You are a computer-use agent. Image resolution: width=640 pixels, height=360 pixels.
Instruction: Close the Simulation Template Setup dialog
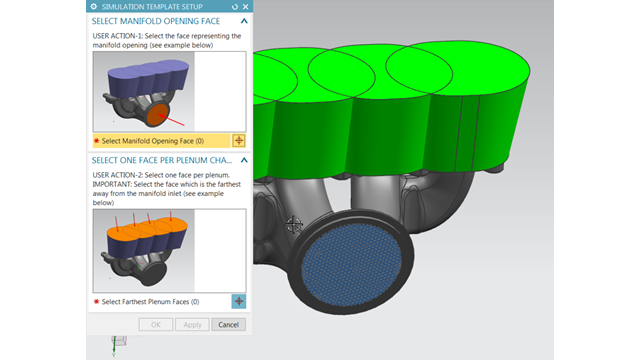tap(245, 7)
